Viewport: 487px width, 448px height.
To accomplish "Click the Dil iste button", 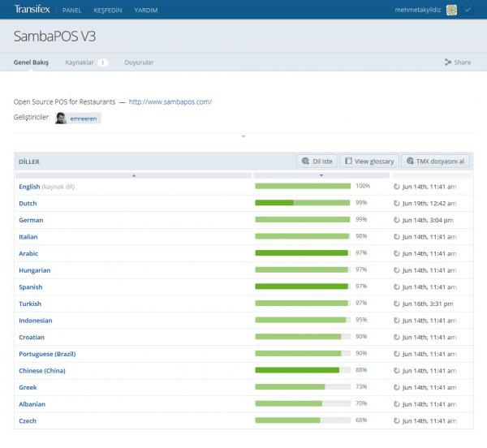I will [x=317, y=162].
